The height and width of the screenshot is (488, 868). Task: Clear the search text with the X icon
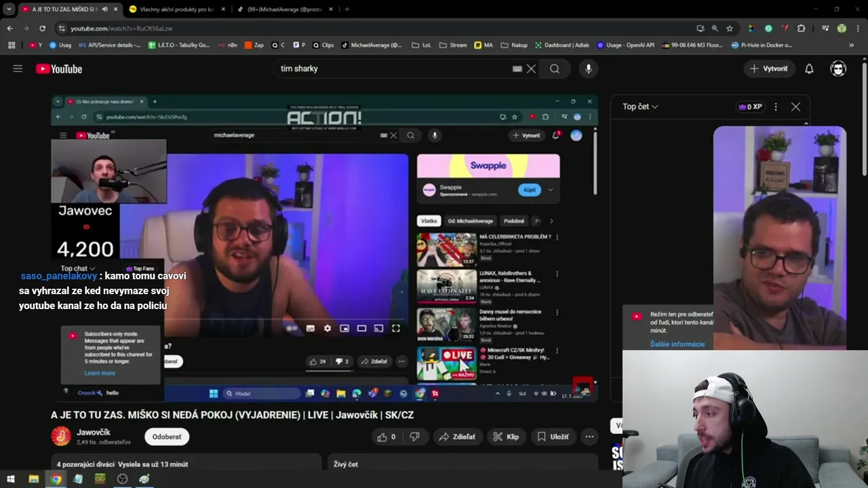[x=532, y=68]
